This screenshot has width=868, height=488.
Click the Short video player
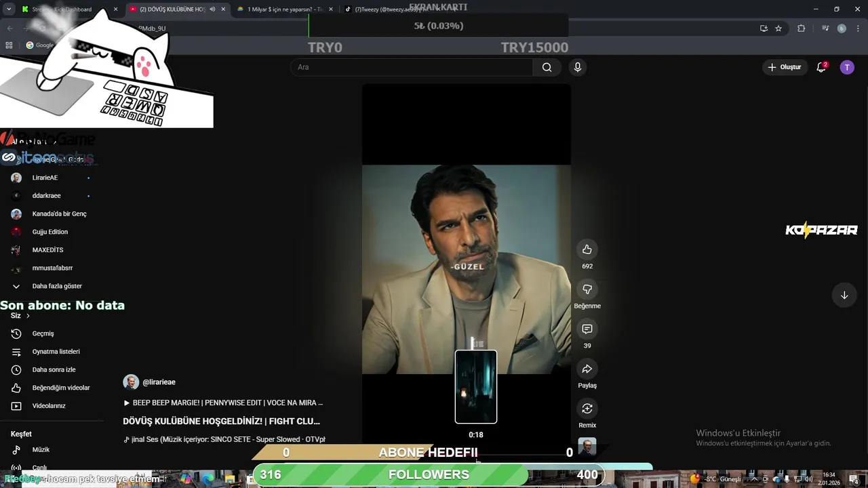[467, 269]
